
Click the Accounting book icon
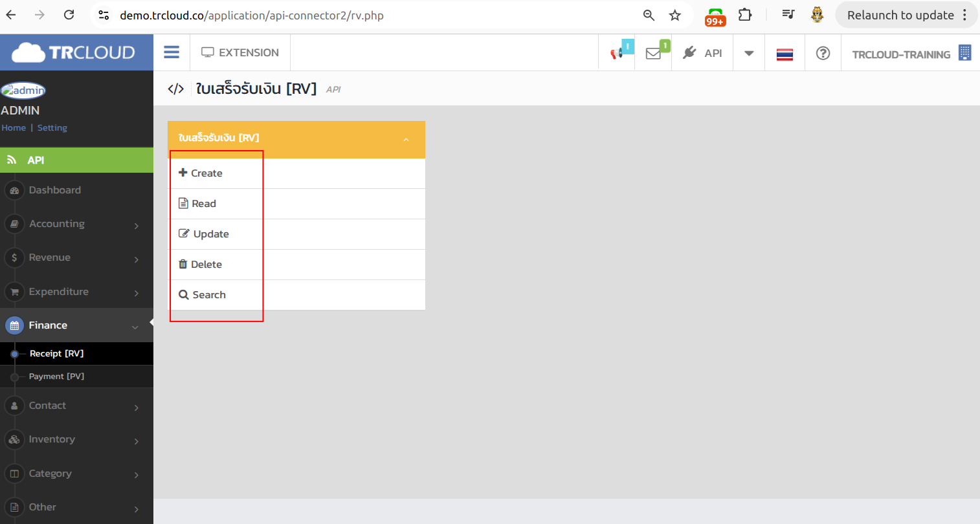pyautogui.click(x=14, y=224)
